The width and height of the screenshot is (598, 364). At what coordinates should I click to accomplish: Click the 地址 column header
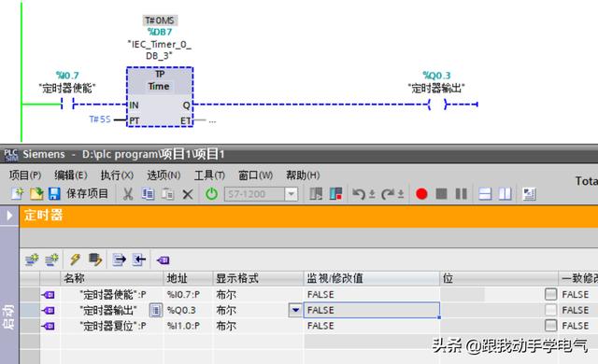pos(188,278)
